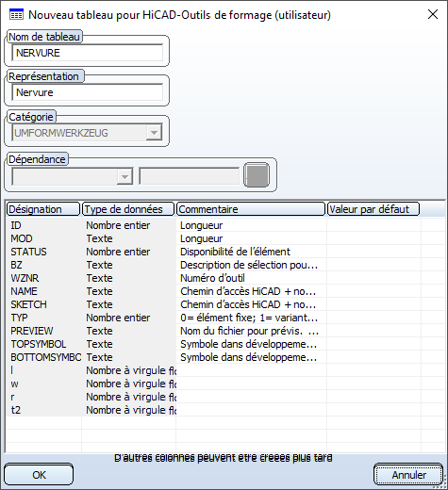The image size is (448, 490).
Task: Select the ID row designation
Action: (x=16, y=225)
